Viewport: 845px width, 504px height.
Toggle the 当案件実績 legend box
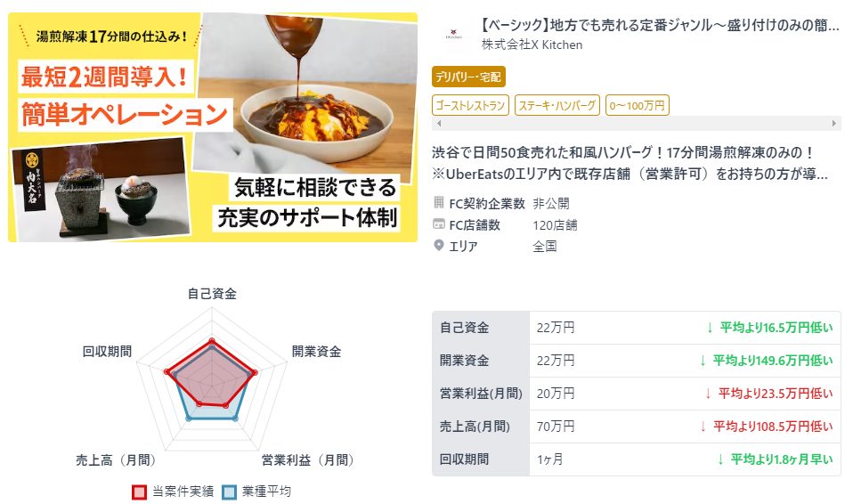click(139, 492)
